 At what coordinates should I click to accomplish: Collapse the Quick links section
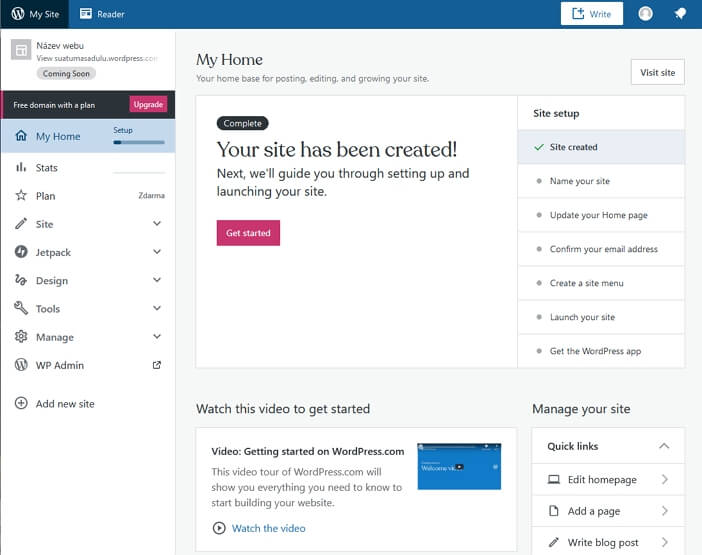[664, 446]
